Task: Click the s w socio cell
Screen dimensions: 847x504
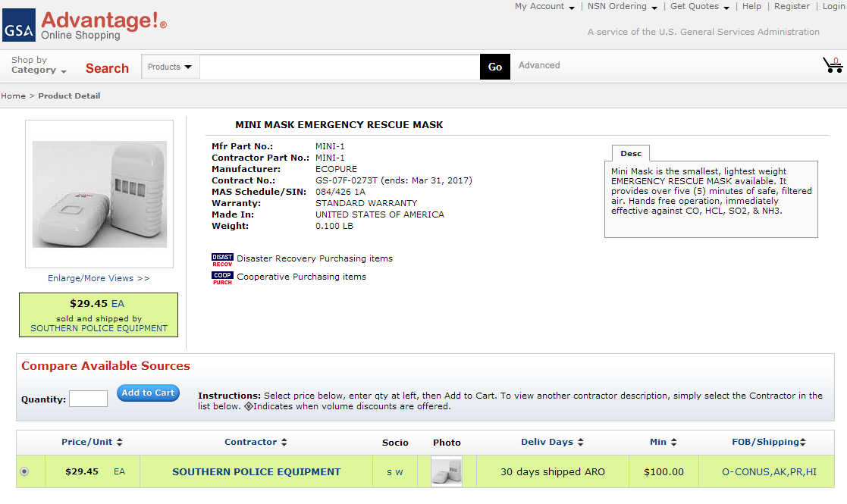Action: tap(395, 471)
